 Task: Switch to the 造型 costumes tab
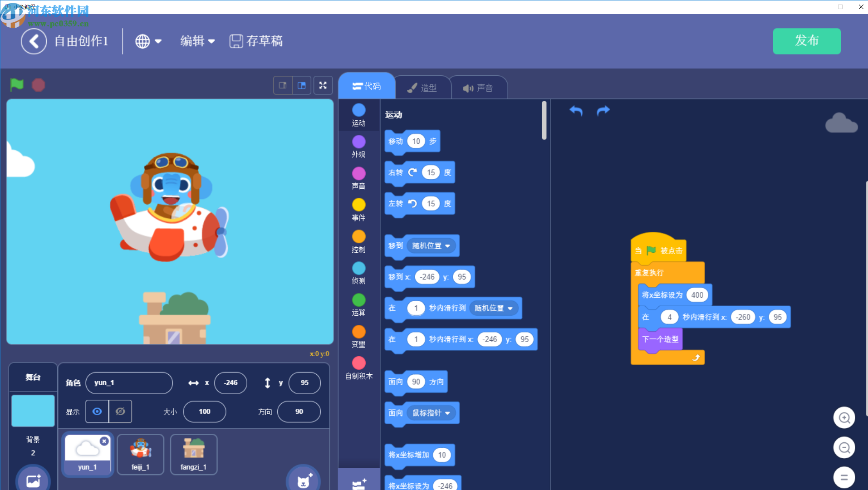point(422,88)
